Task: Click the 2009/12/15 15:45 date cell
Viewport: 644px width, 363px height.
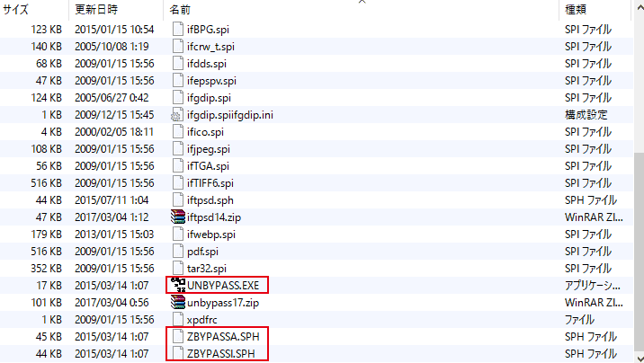Action: click(x=114, y=115)
